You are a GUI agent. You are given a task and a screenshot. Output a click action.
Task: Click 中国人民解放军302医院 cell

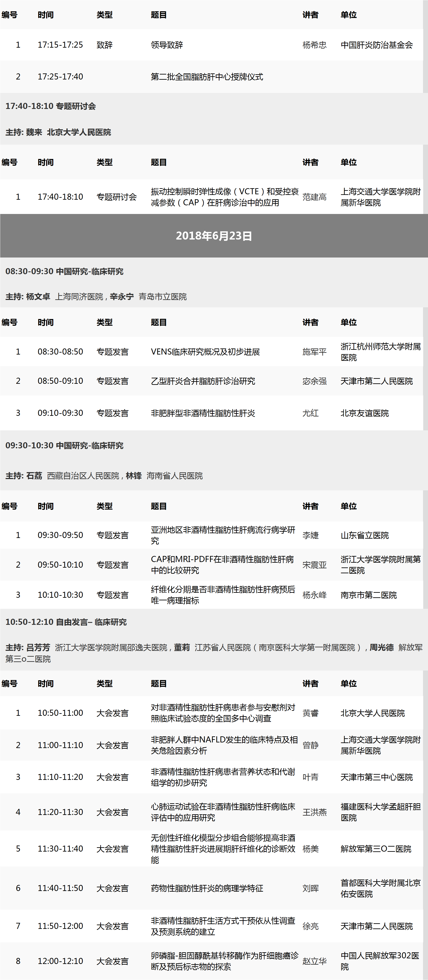380,961
